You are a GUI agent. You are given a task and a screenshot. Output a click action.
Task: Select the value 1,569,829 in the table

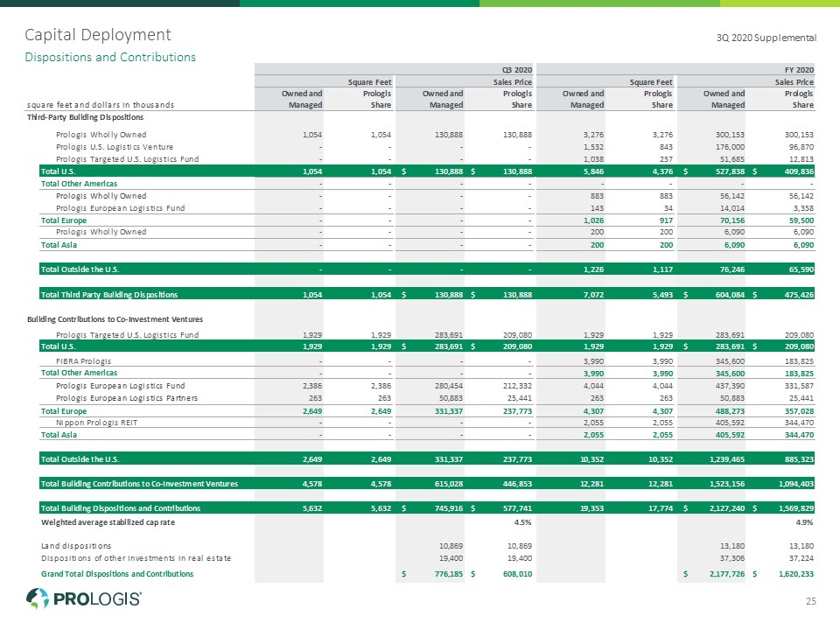pos(796,508)
